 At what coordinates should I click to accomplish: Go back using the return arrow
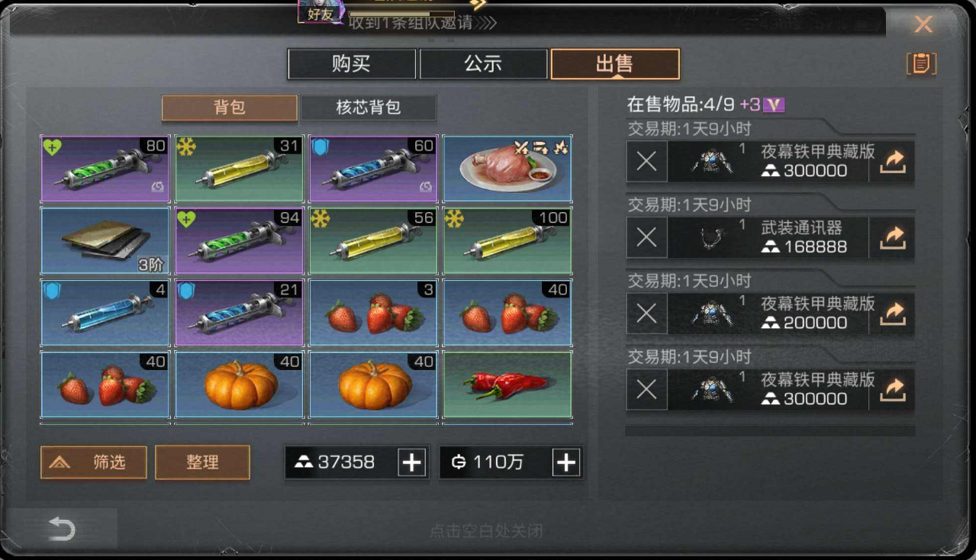coord(62,529)
